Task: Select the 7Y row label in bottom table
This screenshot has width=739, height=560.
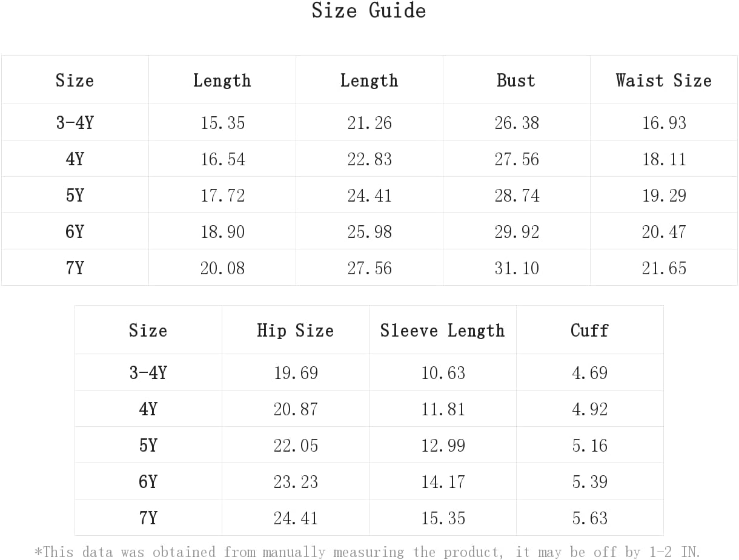Action: point(148,518)
